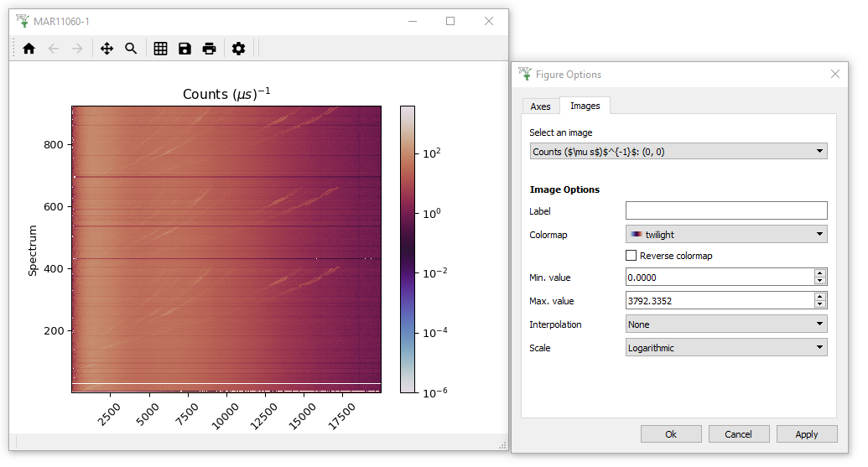Click the Cancel button
The image size is (868, 467).
pyautogui.click(x=738, y=434)
